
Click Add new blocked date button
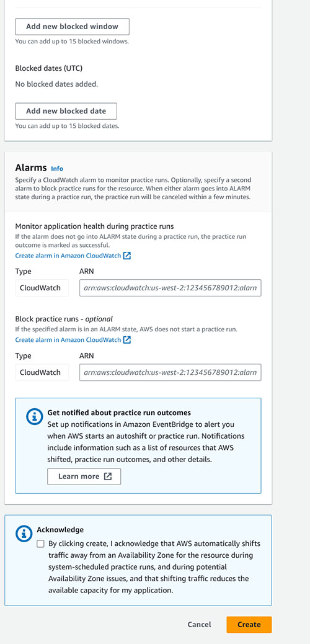66,111
